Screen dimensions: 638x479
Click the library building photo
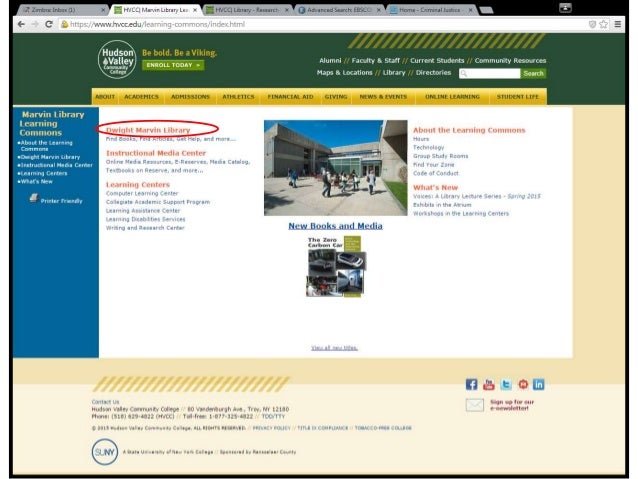click(335, 168)
